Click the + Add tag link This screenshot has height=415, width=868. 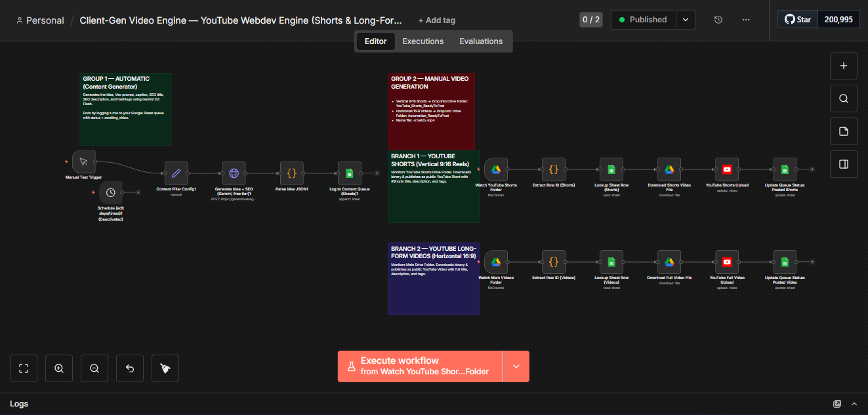click(437, 20)
